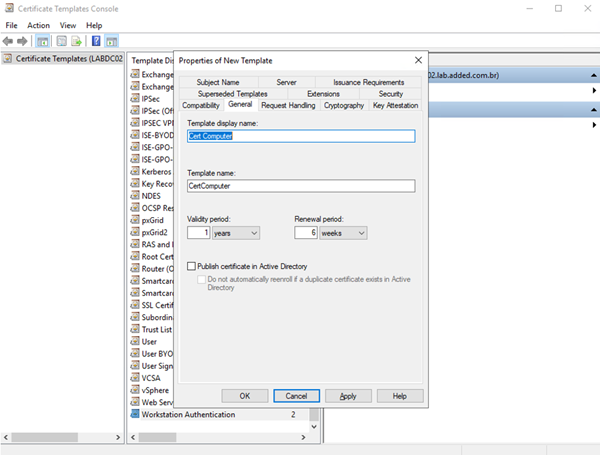Open the Action menu

tap(38, 25)
